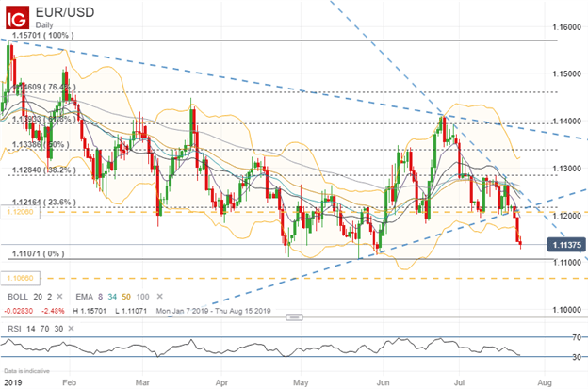
Task: Click the Feb time axis label
Action: click(x=70, y=382)
